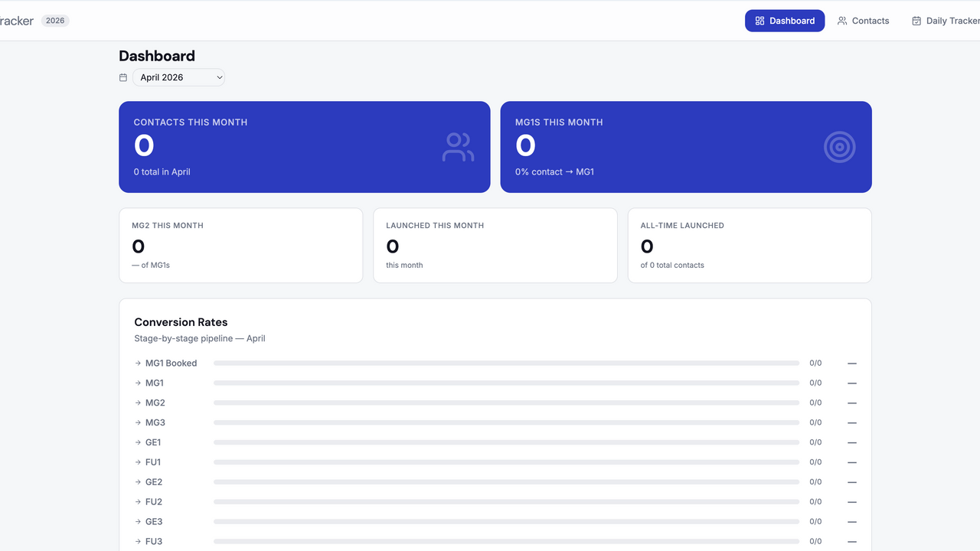Click the FU2 stage label
This screenshot has width=980, height=551.
[154, 503]
